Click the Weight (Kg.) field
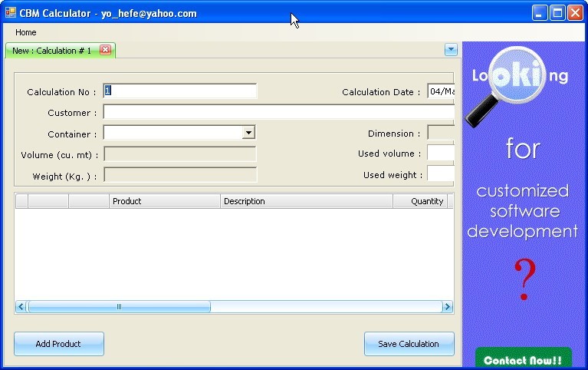The image size is (588, 370). 180,175
